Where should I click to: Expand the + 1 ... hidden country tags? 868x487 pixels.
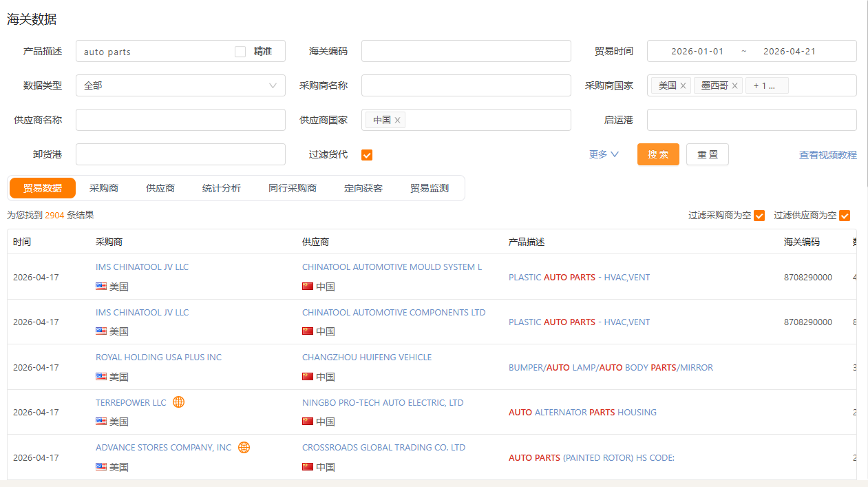[x=767, y=86]
